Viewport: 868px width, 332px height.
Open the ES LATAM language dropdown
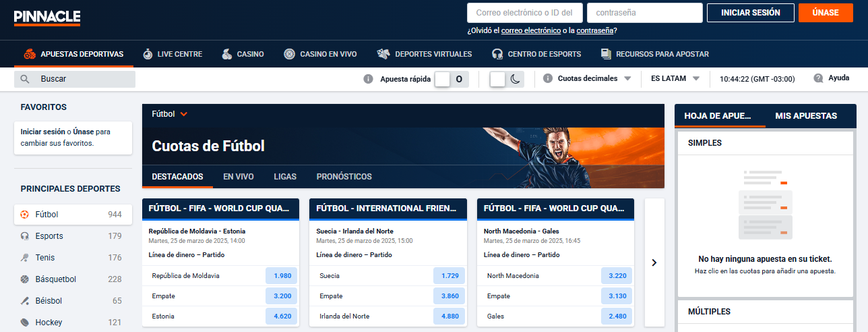point(675,79)
